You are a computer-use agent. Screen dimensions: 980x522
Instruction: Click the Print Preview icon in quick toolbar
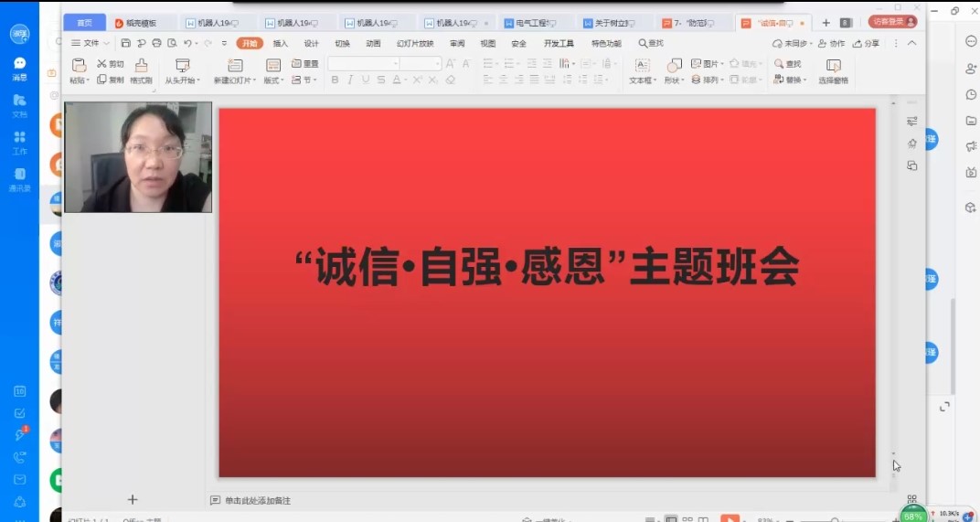coord(172,43)
